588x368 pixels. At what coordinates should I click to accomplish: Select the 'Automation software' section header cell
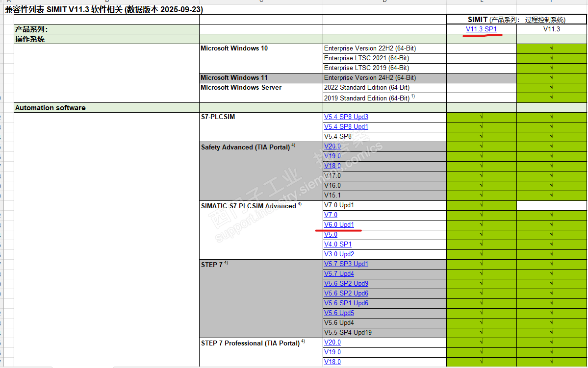tap(106, 107)
